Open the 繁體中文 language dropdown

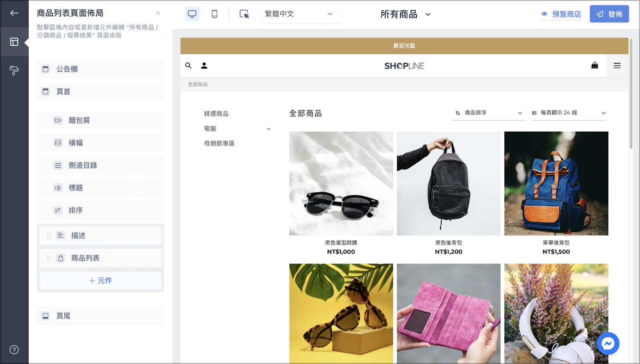click(x=300, y=14)
